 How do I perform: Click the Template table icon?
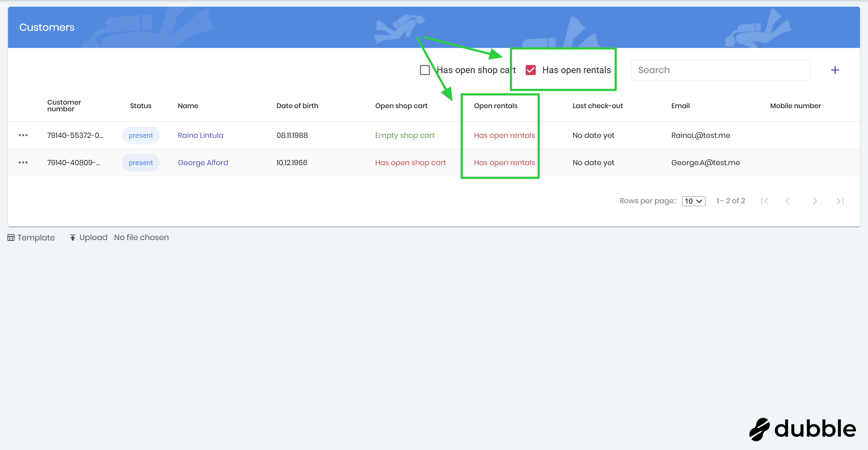(x=11, y=238)
